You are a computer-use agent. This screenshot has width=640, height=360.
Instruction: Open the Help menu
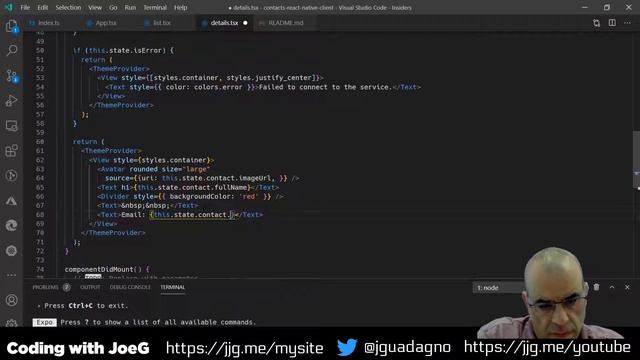pos(180,8)
